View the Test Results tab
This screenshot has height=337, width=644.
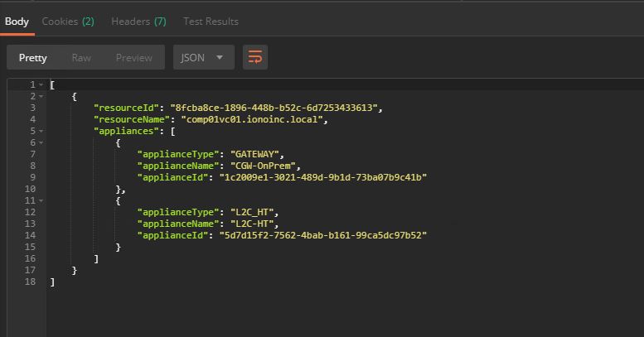211,22
